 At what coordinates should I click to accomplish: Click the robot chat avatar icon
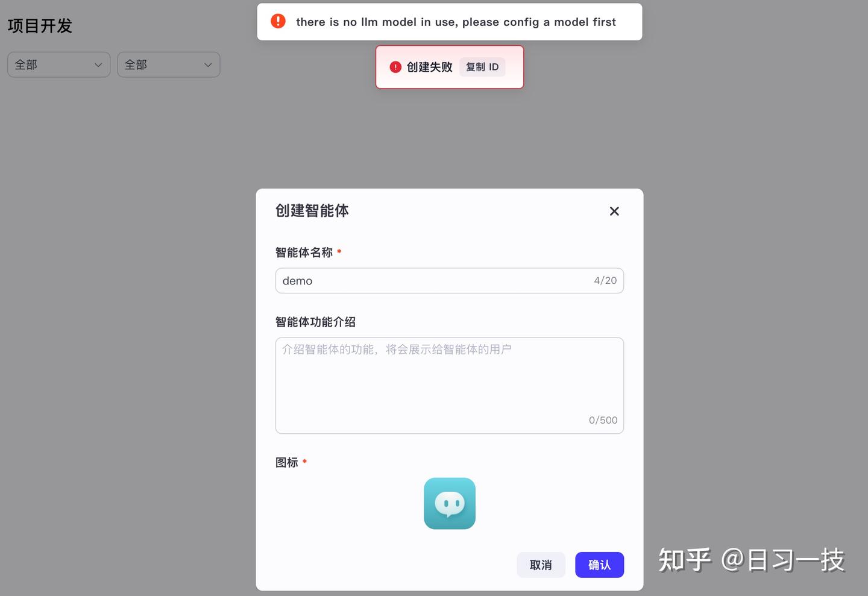pyautogui.click(x=449, y=503)
